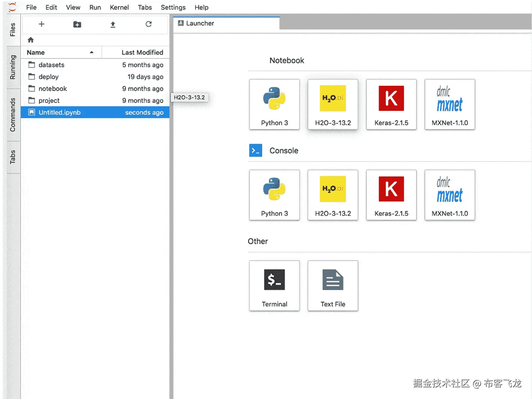The height and width of the screenshot is (399, 532).
Task: Select the project folder name
Action: [49, 100]
